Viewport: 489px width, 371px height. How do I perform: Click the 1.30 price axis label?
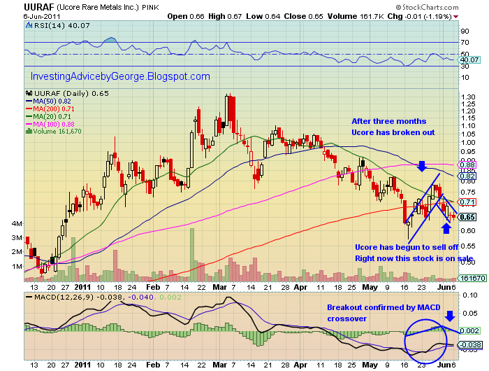[x=468, y=97]
